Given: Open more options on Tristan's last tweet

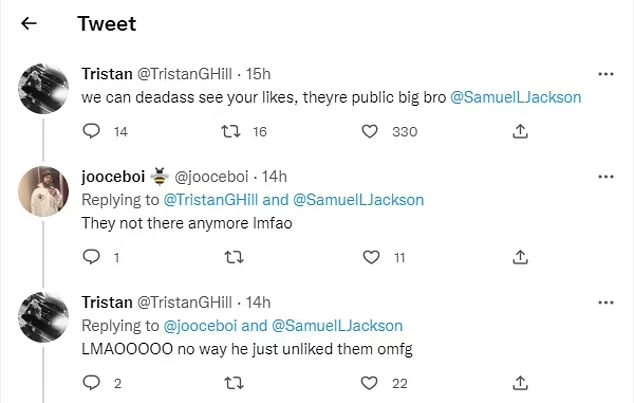Looking at the screenshot, I should 605,303.
